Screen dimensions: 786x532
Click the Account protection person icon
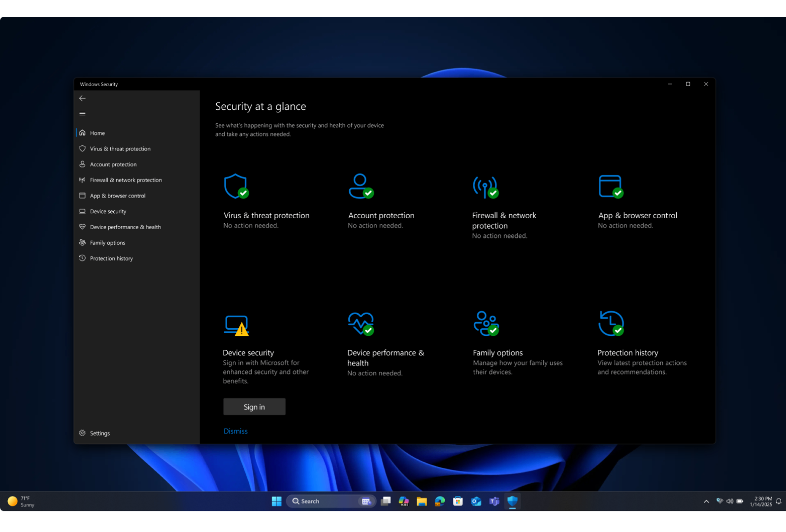coord(360,186)
